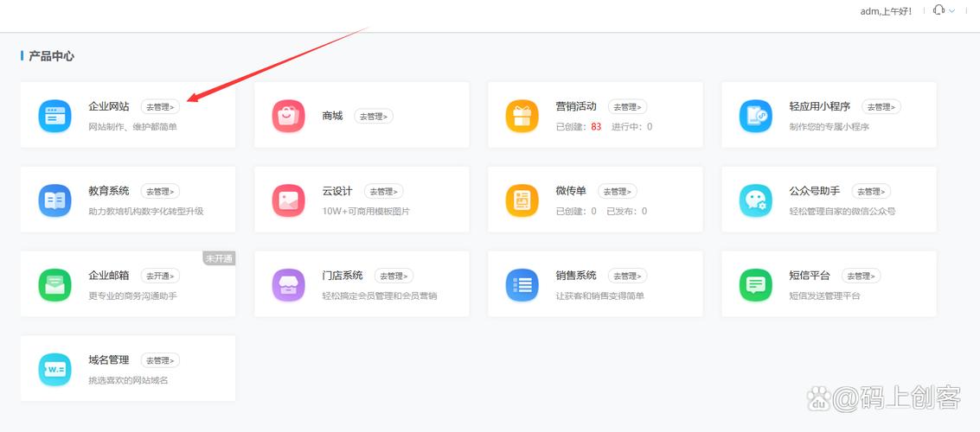This screenshot has height=432, width=980.
Task: Click the 企业邮箱 title text
Action: click(109, 275)
